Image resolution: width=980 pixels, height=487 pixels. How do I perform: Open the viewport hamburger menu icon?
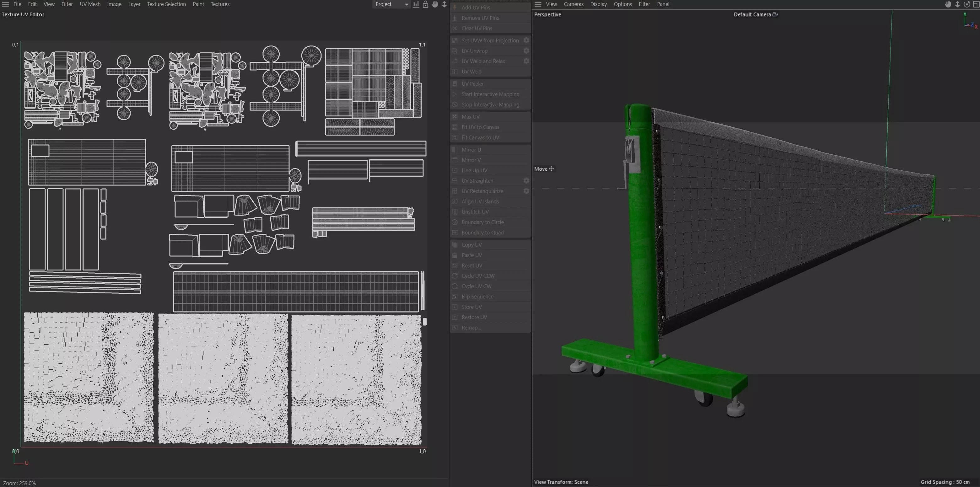pyautogui.click(x=538, y=4)
